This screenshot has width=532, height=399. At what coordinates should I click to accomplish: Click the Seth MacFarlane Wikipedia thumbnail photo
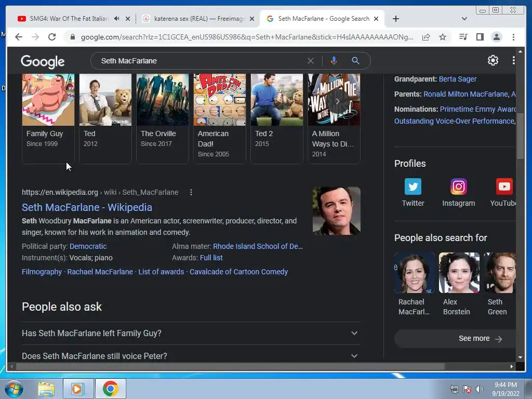click(336, 211)
